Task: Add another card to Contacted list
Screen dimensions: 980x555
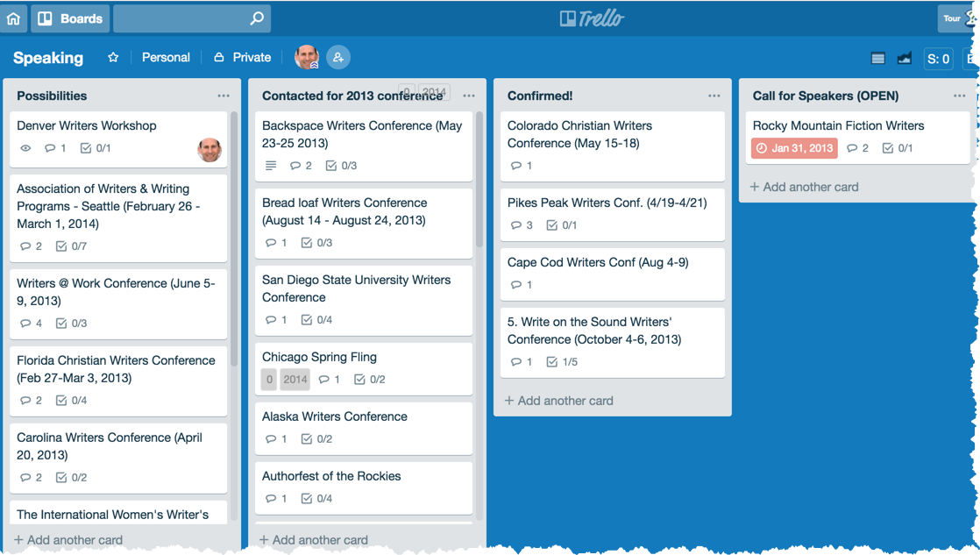Action: pos(313,540)
